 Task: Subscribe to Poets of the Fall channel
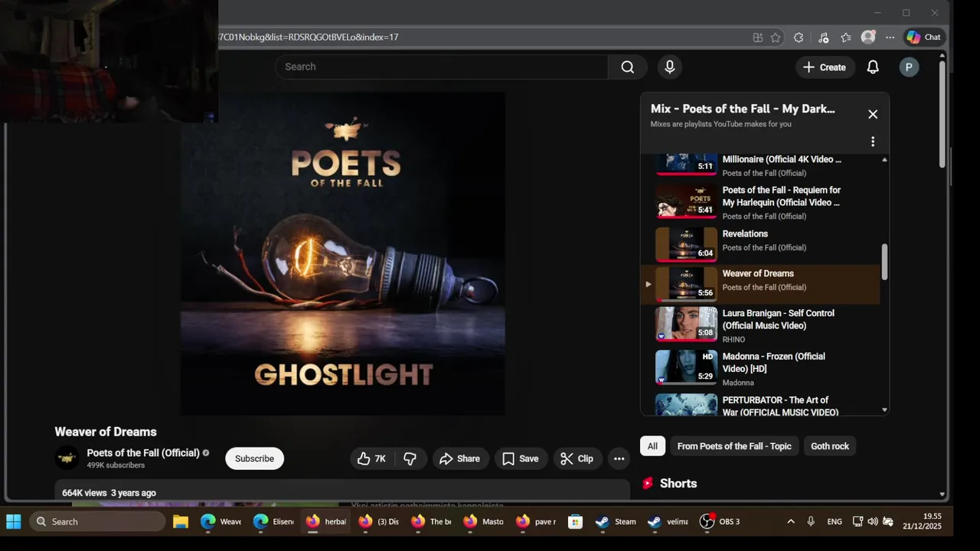coord(254,458)
